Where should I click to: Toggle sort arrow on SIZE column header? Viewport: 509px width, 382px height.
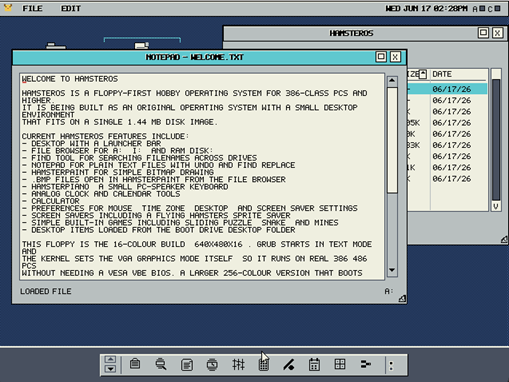point(423,74)
